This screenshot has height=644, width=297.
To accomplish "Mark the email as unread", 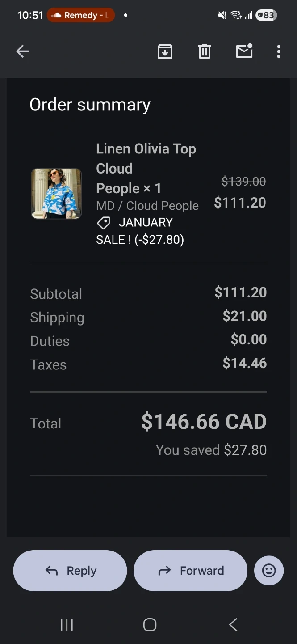I will pyautogui.click(x=244, y=51).
